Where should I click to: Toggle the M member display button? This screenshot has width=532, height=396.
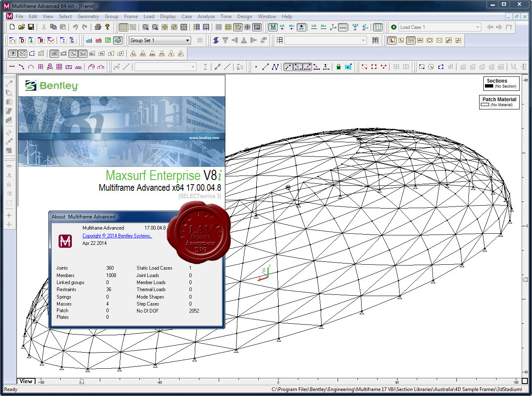pyautogui.click(x=273, y=27)
